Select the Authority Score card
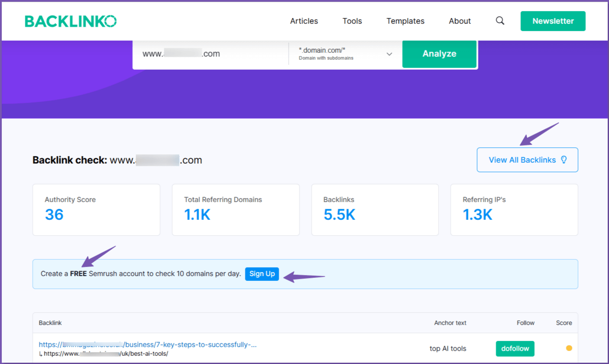 pos(96,209)
